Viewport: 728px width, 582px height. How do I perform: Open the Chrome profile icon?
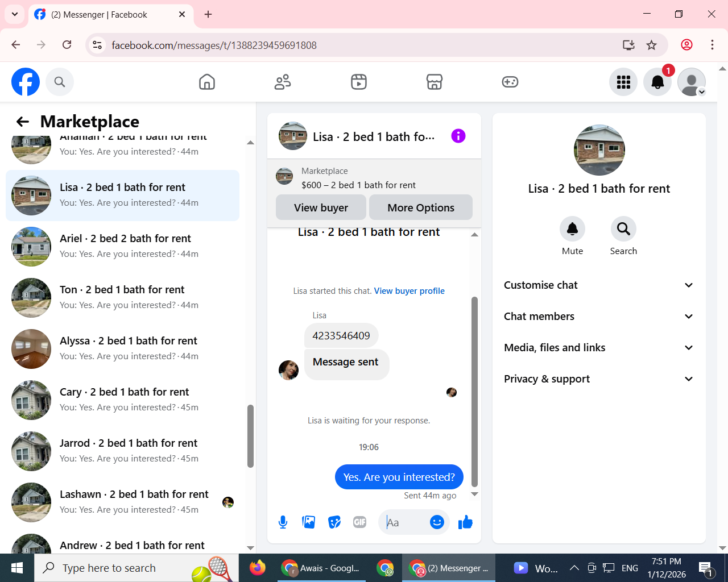click(x=687, y=45)
